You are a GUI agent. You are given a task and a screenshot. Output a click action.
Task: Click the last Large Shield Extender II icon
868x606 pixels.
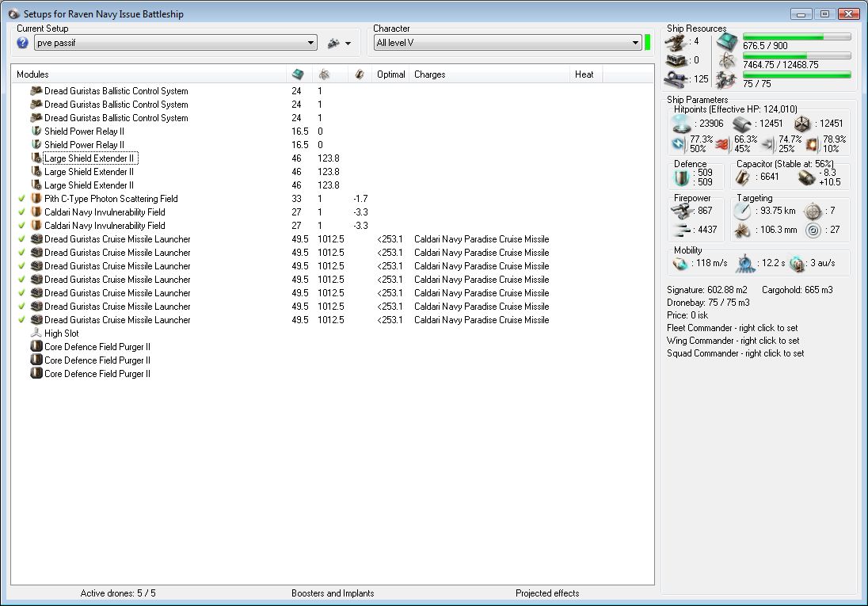coord(36,185)
